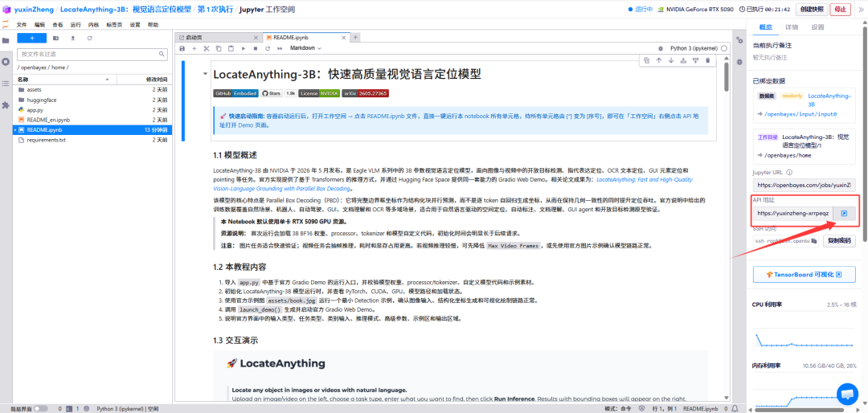Screen dimensions: 868x413
Task: Click the 创建快照 button
Action: pyautogui.click(x=812, y=10)
